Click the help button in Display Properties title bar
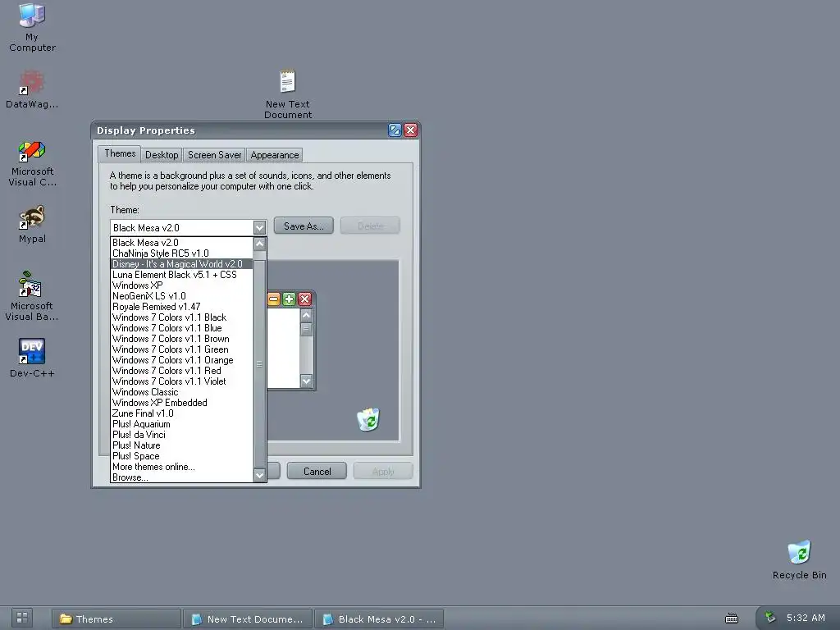 [x=395, y=130]
